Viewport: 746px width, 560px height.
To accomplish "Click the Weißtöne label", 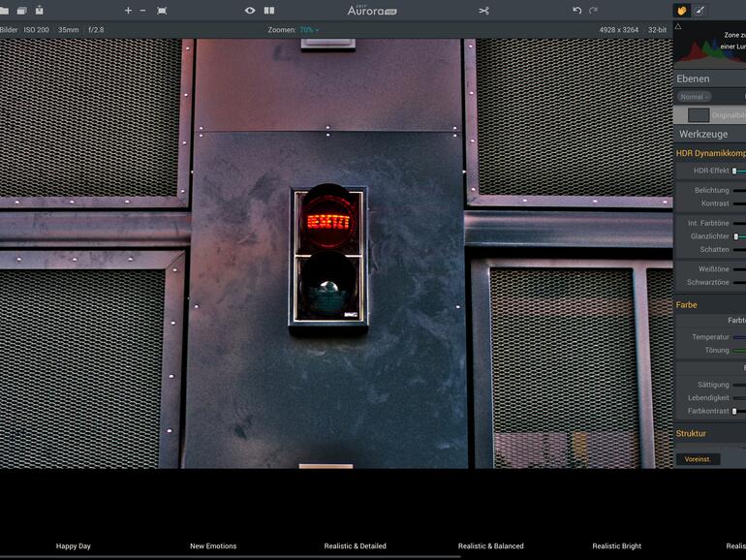I will (714, 268).
